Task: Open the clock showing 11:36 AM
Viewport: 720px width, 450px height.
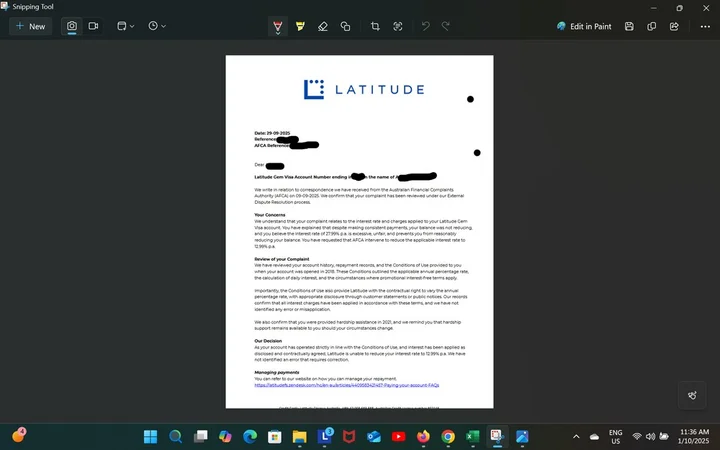Action: pos(693,437)
